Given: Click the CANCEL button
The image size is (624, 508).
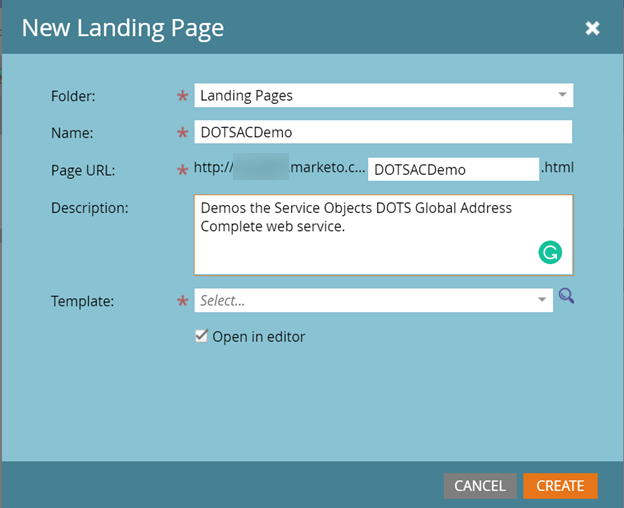Looking at the screenshot, I should [480, 486].
